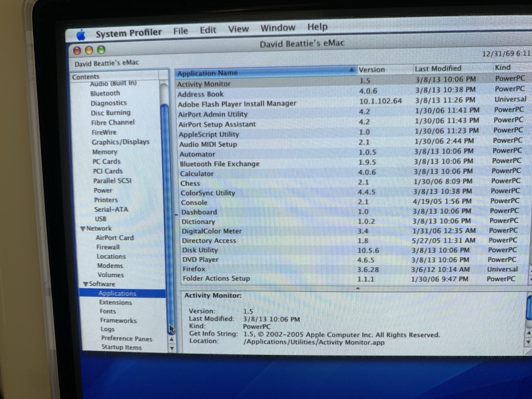Select Printers in the sidebar
Image resolution: width=532 pixels, height=399 pixels.
point(106,200)
